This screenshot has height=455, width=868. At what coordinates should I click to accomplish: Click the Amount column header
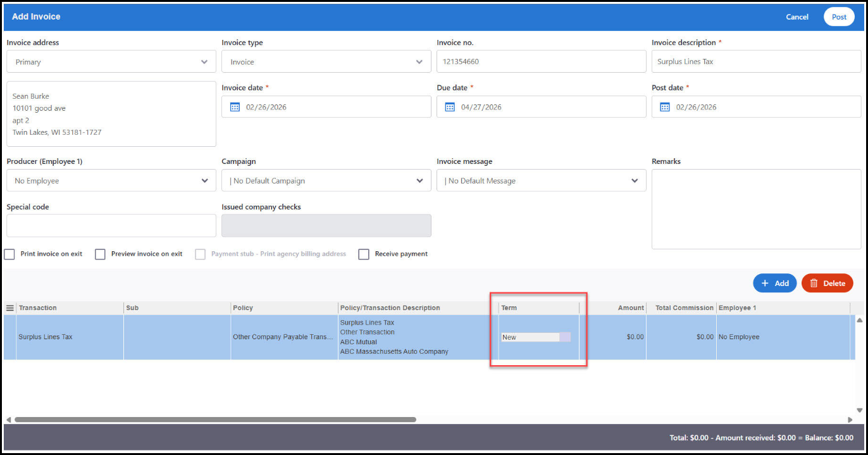tap(613, 308)
